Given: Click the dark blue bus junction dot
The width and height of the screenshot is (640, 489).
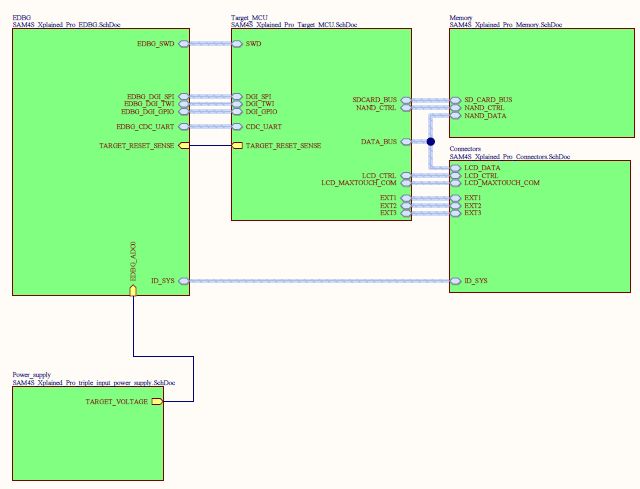Looking at the screenshot, I should point(431,142).
